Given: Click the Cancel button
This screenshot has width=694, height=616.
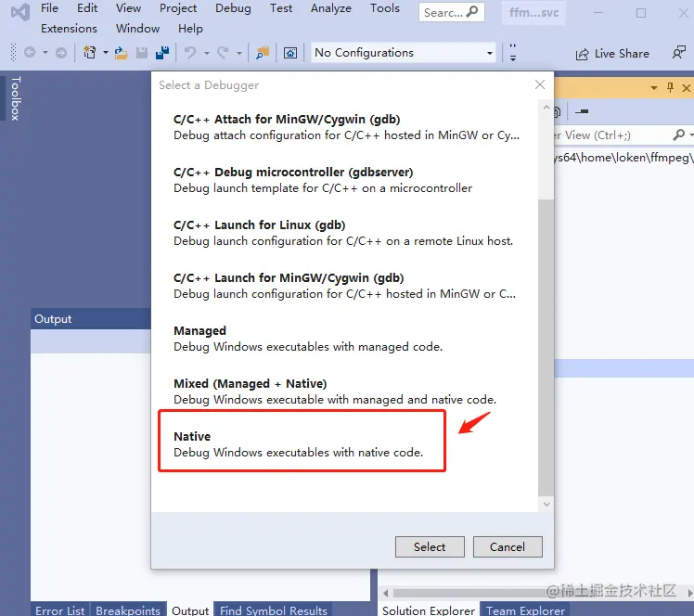Looking at the screenshot, I should click(508, 547).
